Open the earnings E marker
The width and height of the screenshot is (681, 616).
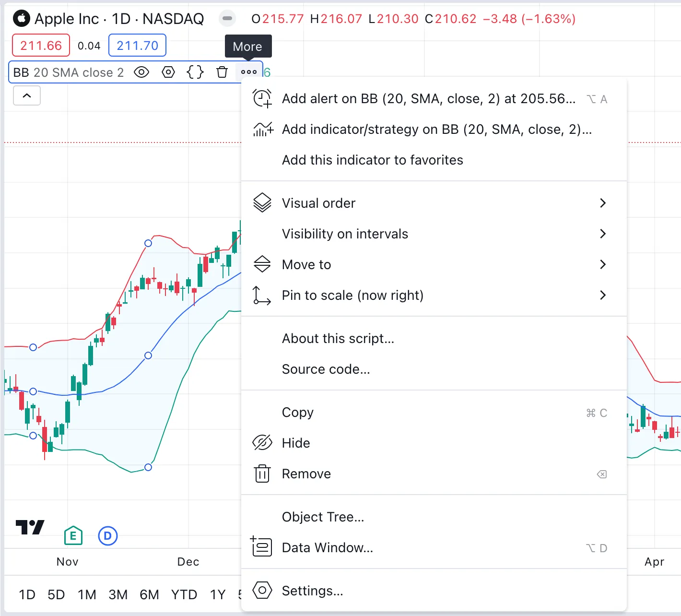[x=73, y=535]
